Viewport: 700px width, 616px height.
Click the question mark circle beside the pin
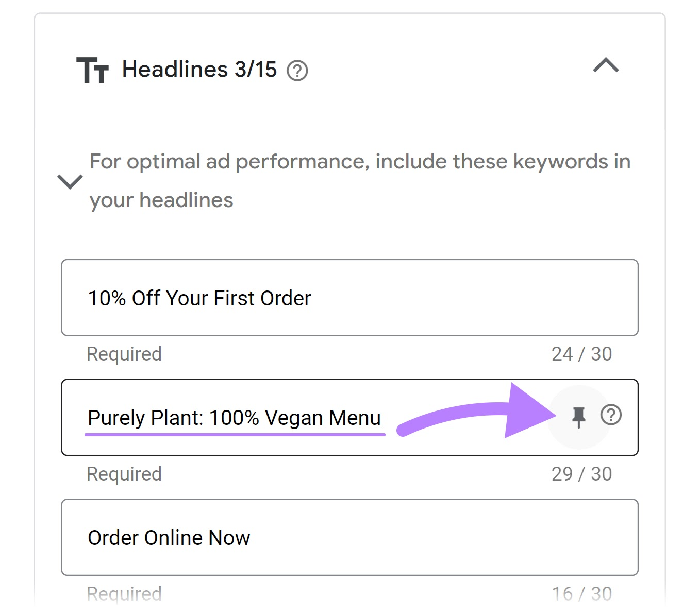611,415
